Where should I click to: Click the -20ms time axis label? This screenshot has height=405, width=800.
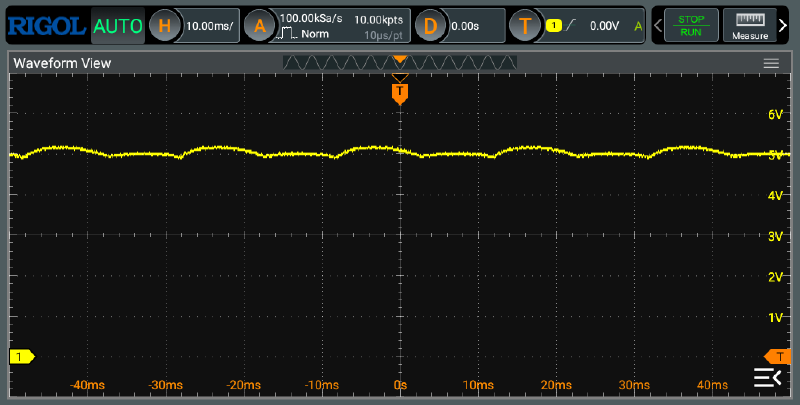coord(243,385)
